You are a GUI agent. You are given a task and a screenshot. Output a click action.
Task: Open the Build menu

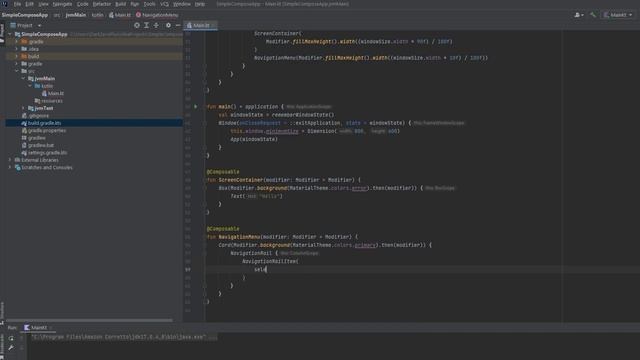(120, 4)
